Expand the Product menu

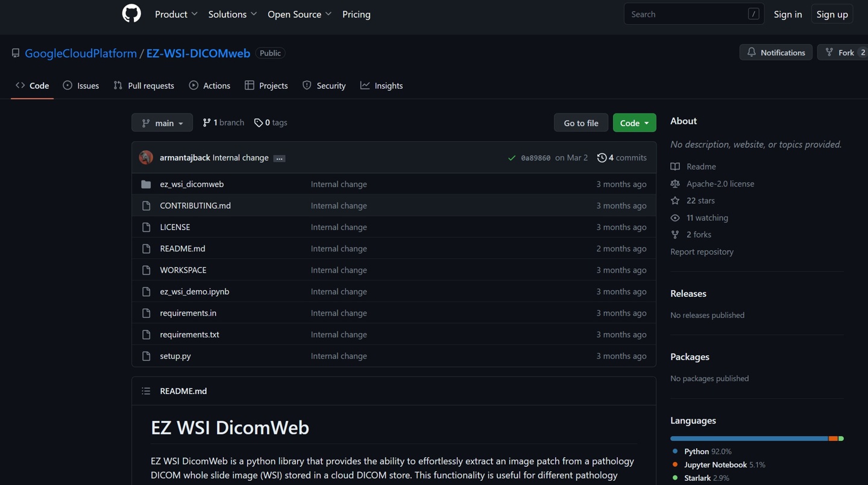(x=176, y=14)
